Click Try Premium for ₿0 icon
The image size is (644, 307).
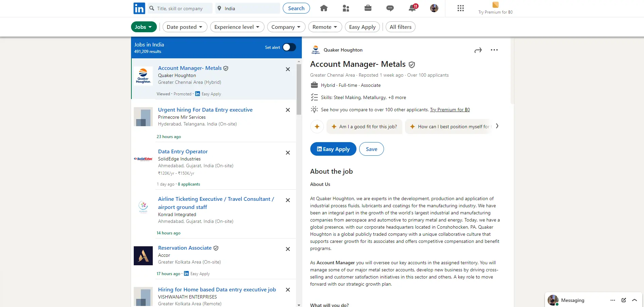[495, 5]
